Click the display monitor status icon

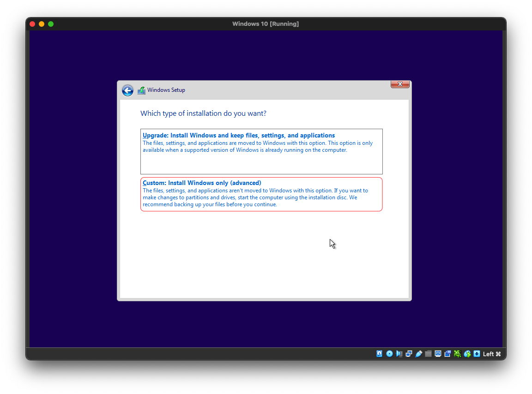pos(438,354)
